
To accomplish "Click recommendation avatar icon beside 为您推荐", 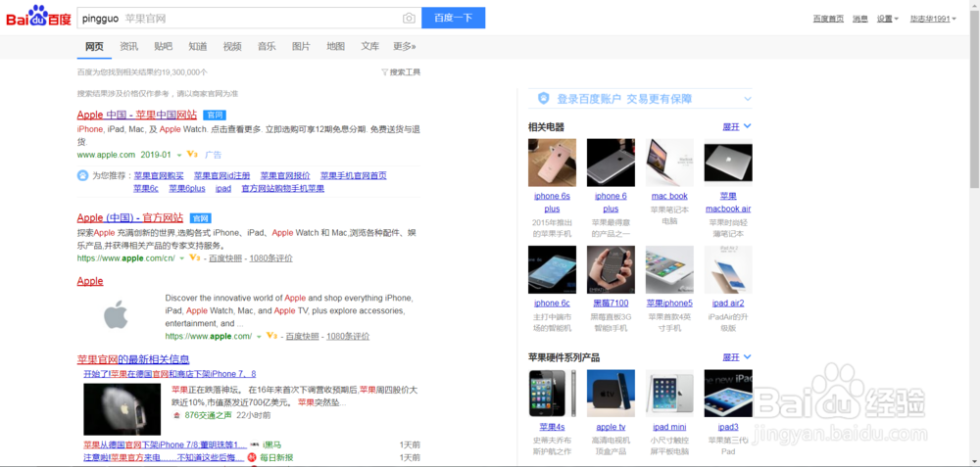I will (82, 175).
